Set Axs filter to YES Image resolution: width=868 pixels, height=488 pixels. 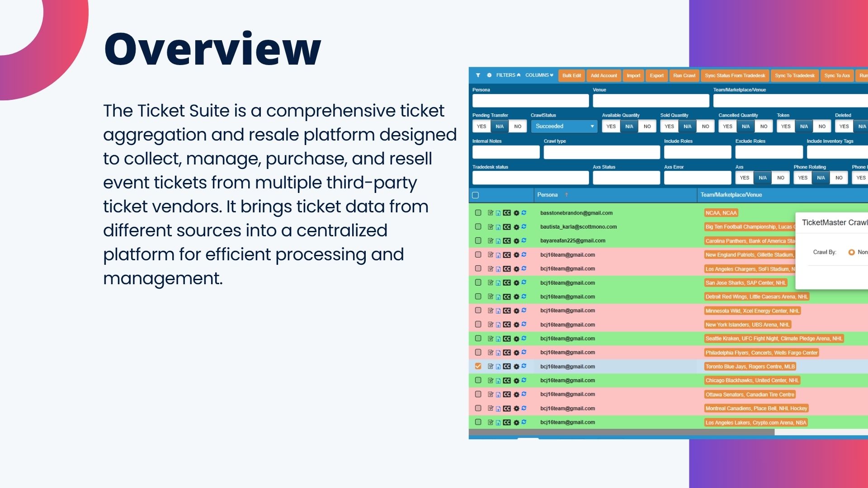745,178
